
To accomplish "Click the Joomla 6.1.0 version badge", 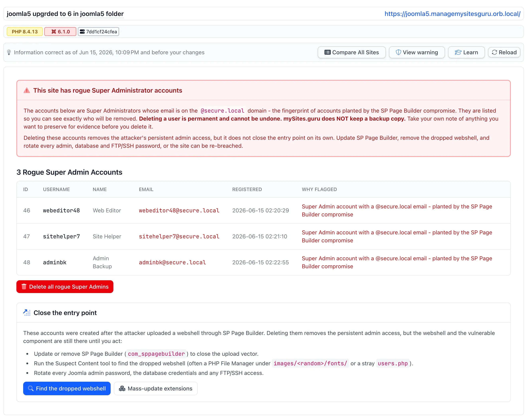I will [x=60, y=32].
